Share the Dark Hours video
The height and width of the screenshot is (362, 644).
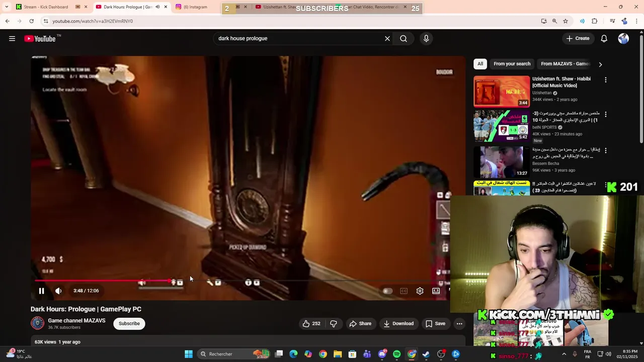pyautogui.click(x=360, y=323)
